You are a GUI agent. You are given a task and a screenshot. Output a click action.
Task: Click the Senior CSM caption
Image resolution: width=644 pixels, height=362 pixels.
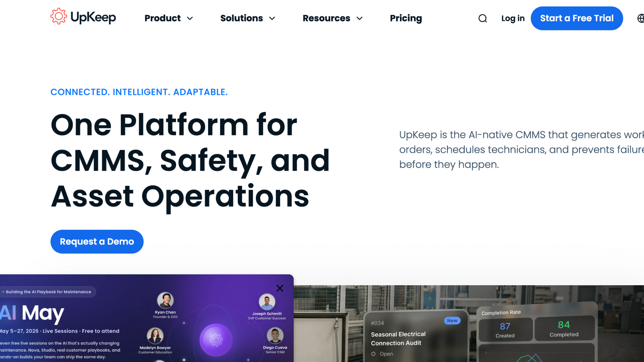point(275,352)
